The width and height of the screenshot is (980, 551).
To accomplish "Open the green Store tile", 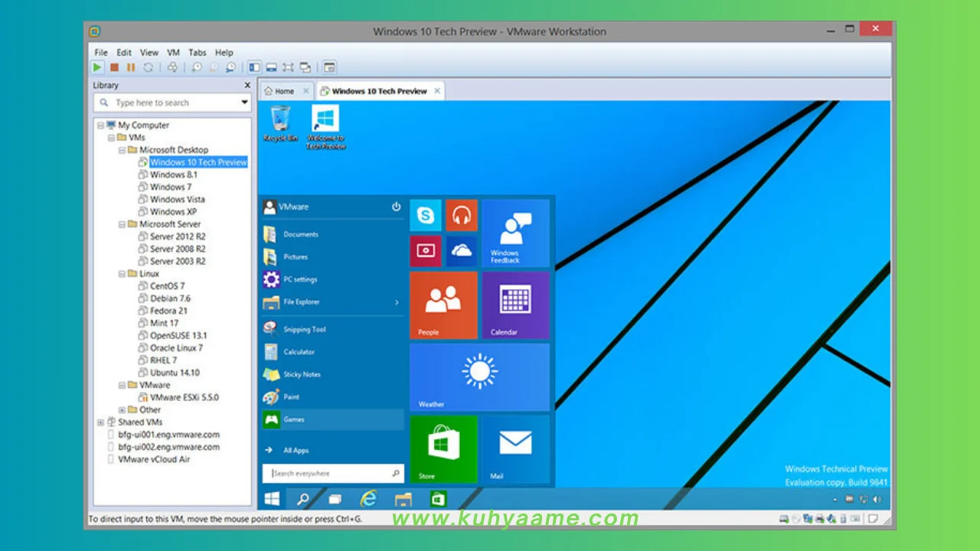I will pos(443,449).
